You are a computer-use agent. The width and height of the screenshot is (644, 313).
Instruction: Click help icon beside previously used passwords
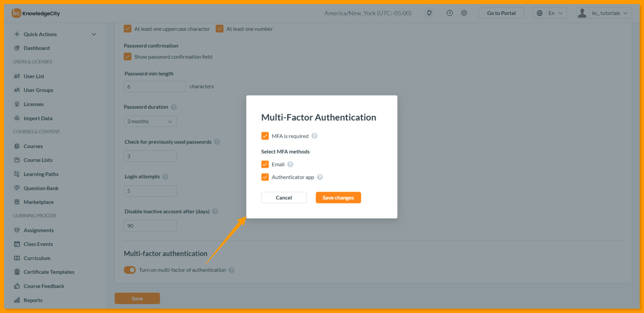pos(217,142)
